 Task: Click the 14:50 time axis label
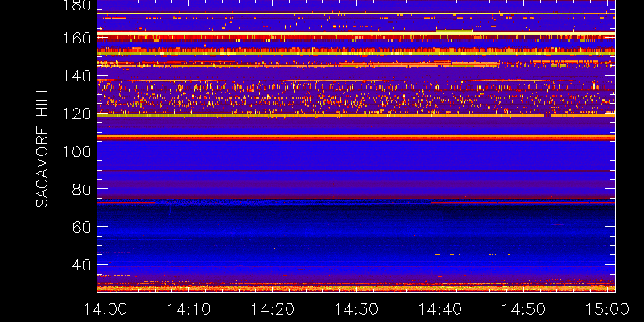[524, 309]
